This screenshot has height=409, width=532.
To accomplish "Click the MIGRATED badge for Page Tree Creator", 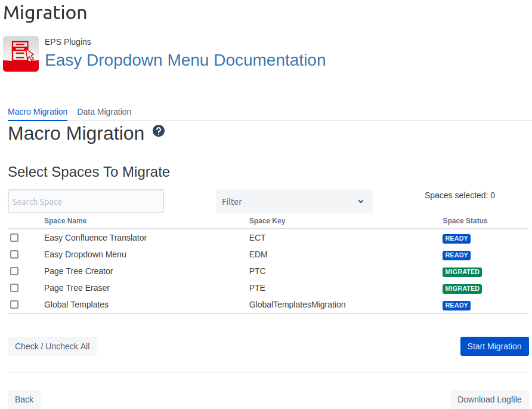I will pyautogui.click(x=462, y=272).
